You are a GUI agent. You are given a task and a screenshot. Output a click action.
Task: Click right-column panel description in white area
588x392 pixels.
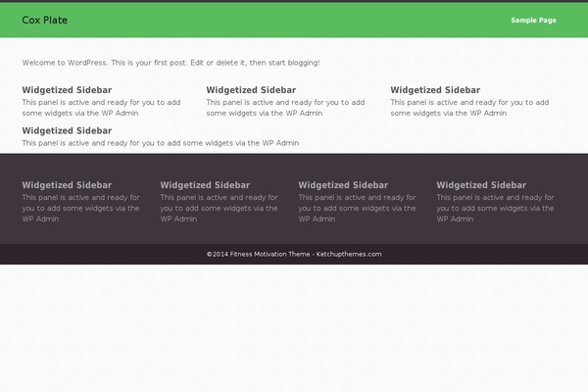click(x=469, y=108)
